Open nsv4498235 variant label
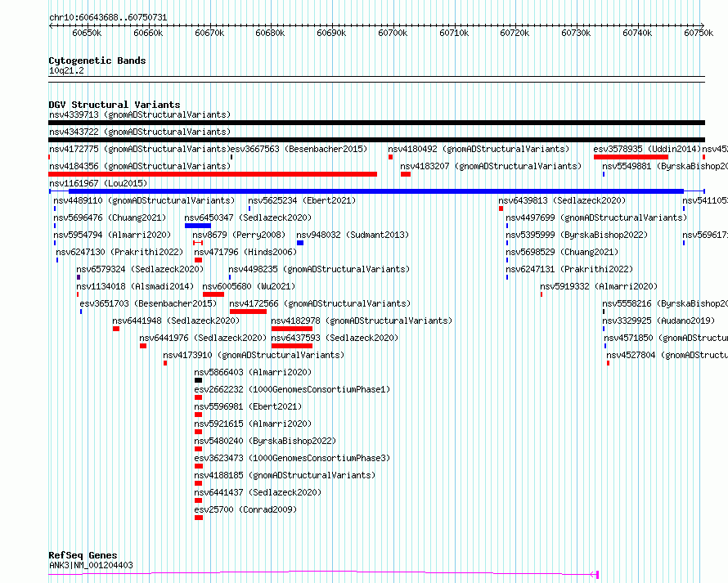 [319, 269]
